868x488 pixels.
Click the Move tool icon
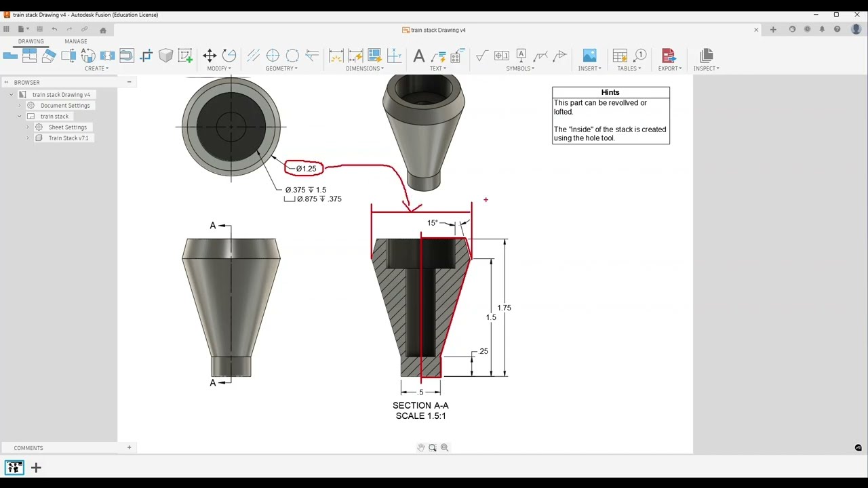pos(210,56)
